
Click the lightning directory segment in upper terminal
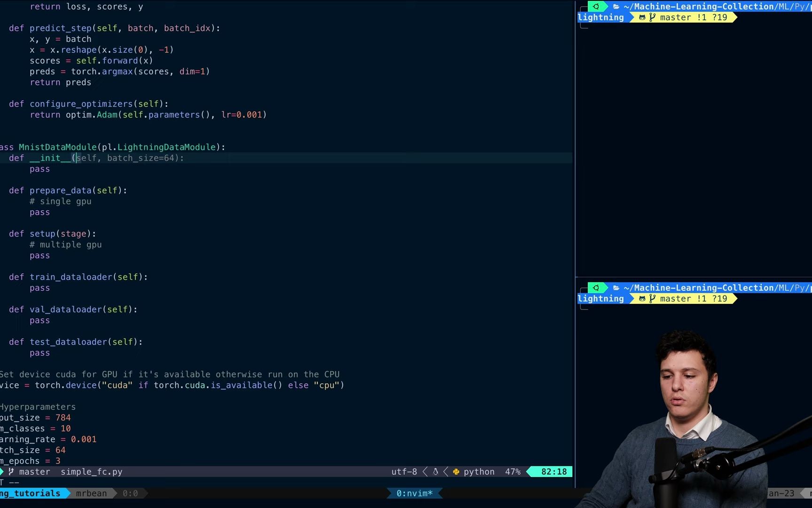click(x=601, y=17)
